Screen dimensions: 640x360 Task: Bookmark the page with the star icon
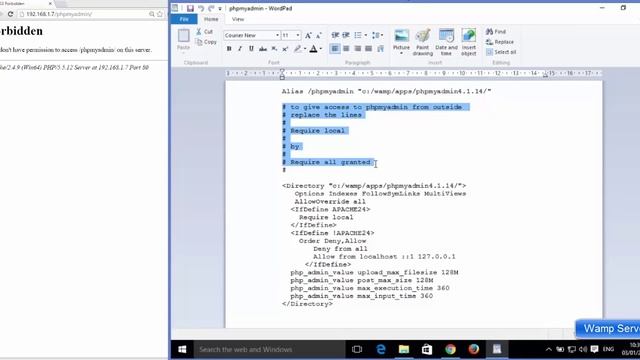click(x=160, y=14)
